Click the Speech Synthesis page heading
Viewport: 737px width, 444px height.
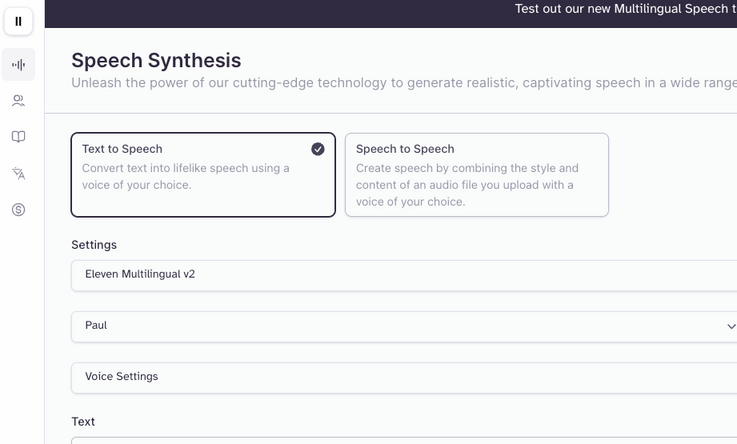pos(156,61)
